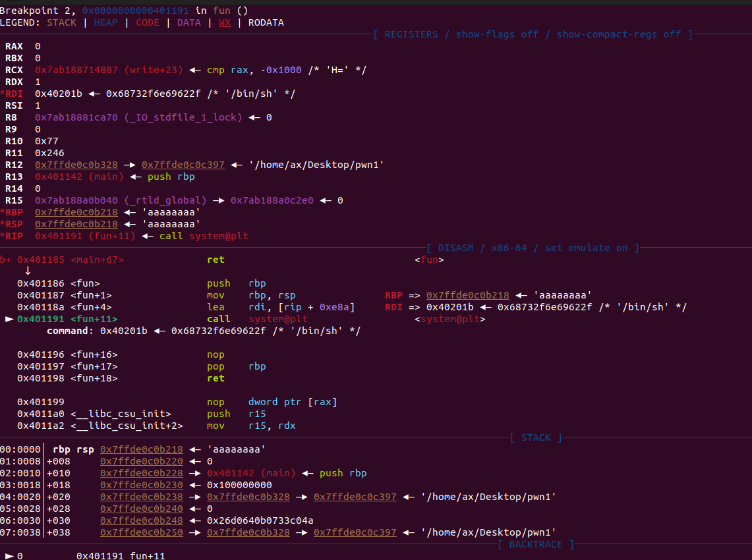Click the REGISTERS section header
This screenshot has height=560, width=752.
pos(411,34)
